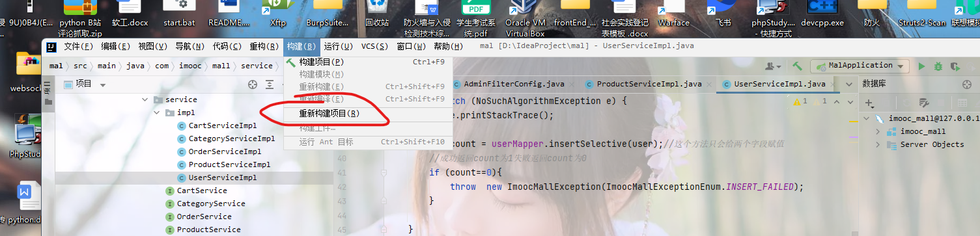Click 'main' in the breadcrumb path
Screen dimensions: 980x236
coord(107,66)
